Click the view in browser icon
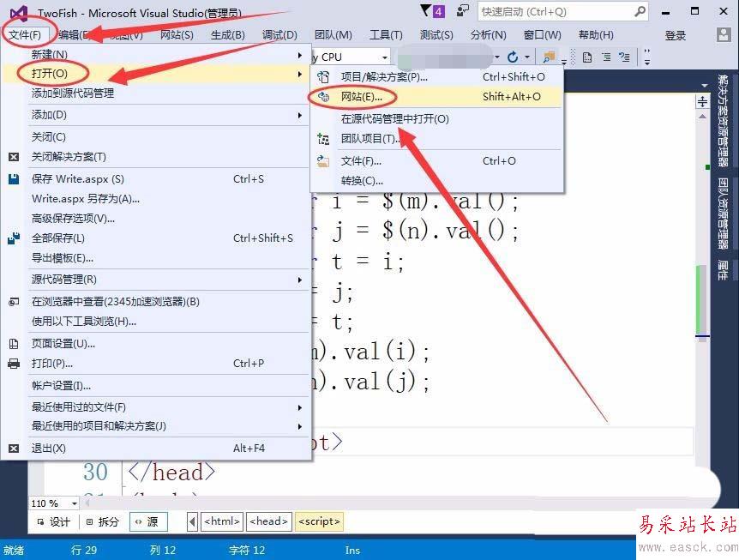 tap(14, 302)
